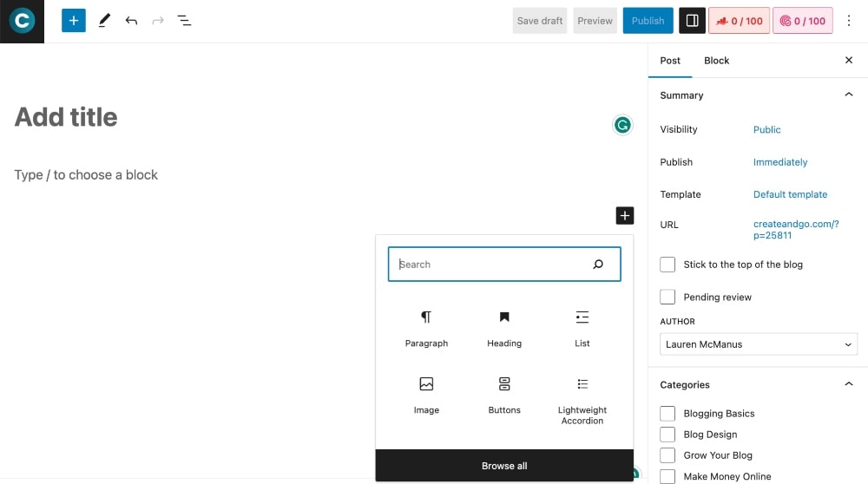868x484 pixels.
Task: Select the pencil Tools icon
Action: coord(104,21)
